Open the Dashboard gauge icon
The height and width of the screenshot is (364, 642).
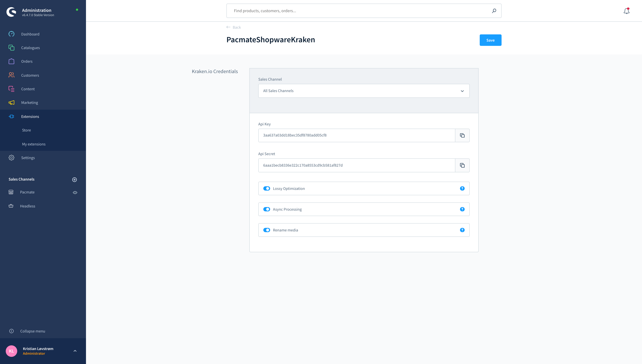11,34
